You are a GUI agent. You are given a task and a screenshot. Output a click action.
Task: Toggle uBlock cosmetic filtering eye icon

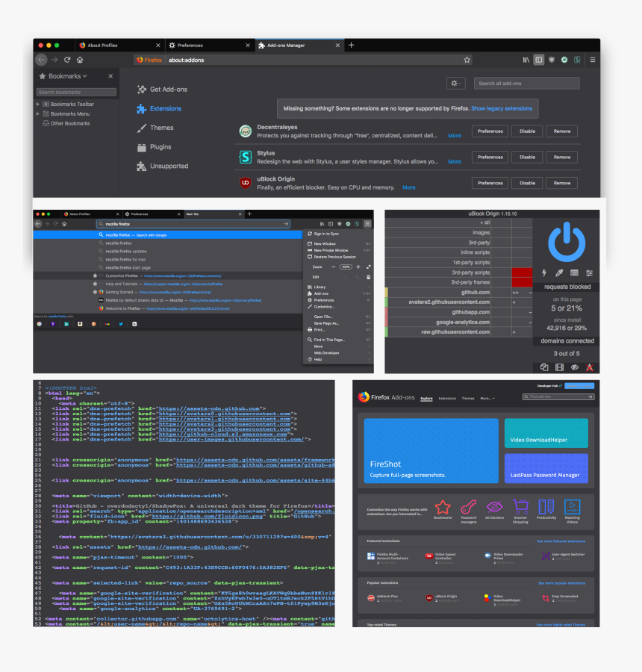pos(575,367)
